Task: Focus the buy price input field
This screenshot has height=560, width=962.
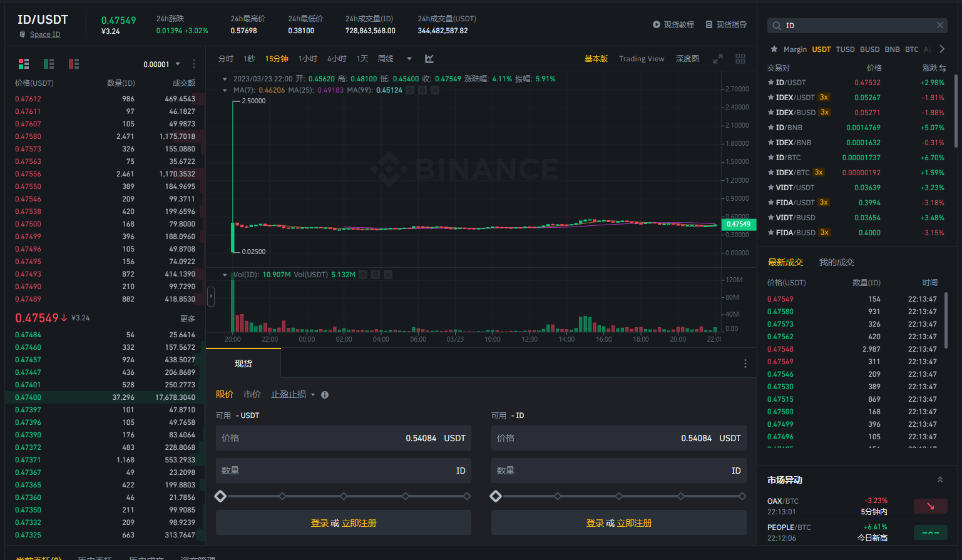Action: pos(344,438)
